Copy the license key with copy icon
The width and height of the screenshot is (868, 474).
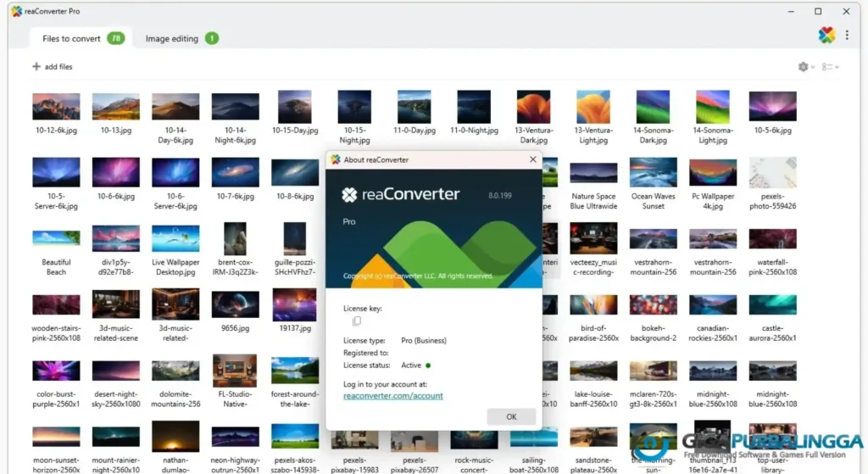[x=357, y=321]
